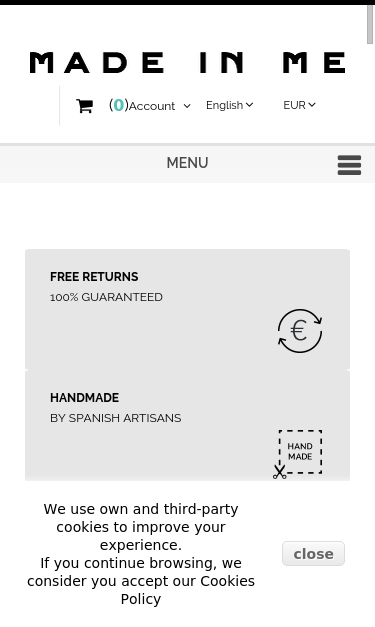Click the FREE RETURNS heading

point(94,277)
